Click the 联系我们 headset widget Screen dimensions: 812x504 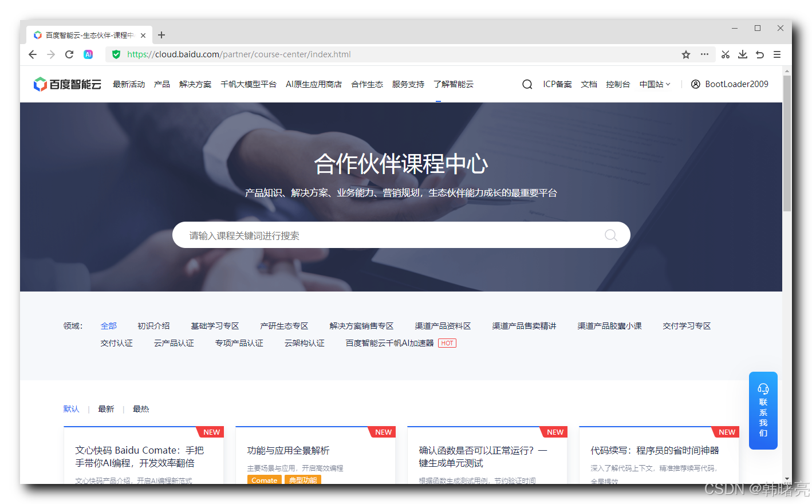coord(763,411)
